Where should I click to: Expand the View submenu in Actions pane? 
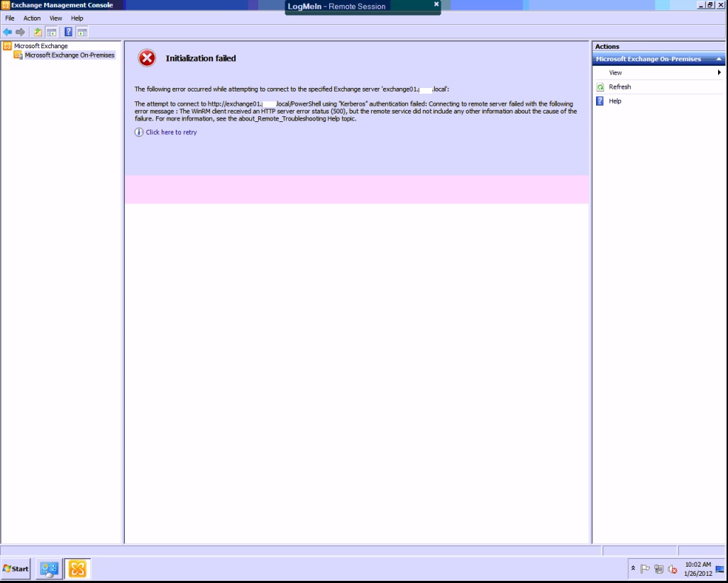click(x=719, y=72)
